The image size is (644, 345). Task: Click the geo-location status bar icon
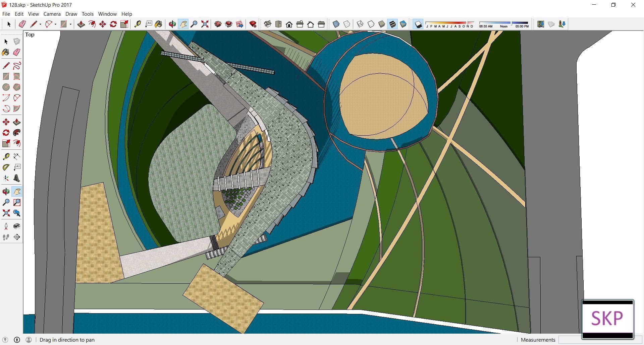(5, 340)
